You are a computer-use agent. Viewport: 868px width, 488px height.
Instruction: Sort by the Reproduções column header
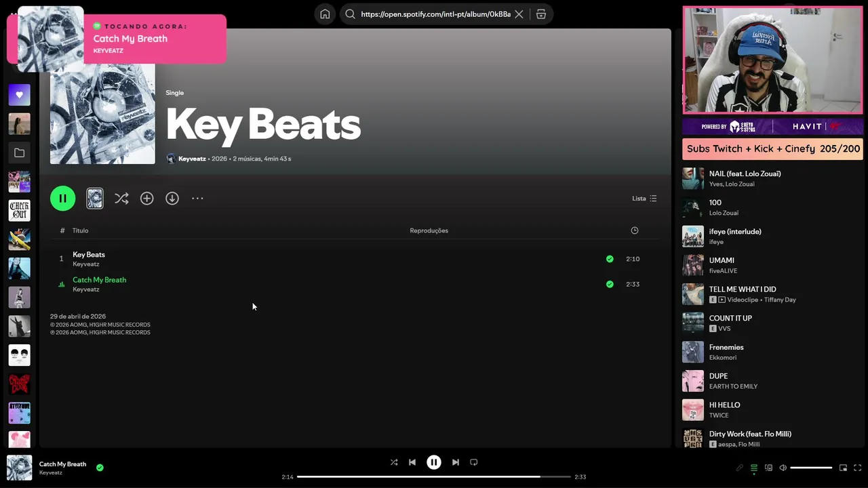coord(429,230)
